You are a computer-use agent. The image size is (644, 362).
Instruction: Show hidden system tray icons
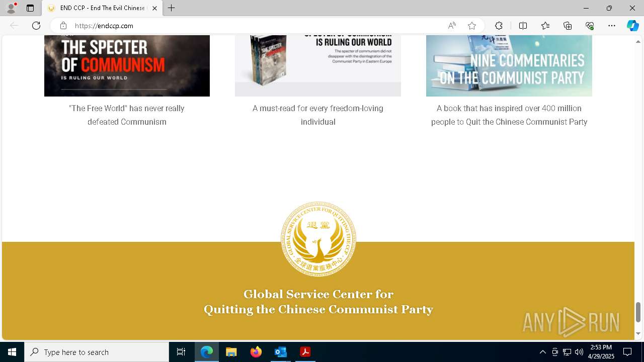click(543, 352)
